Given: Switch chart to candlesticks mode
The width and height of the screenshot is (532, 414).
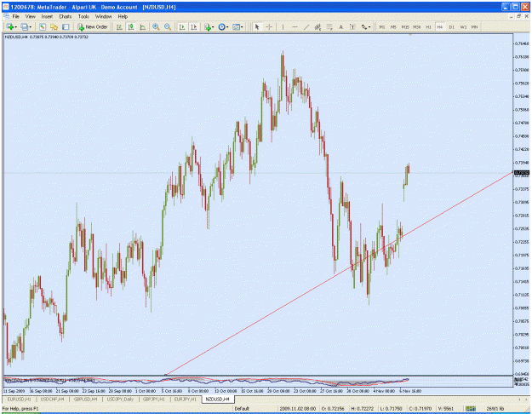Looking at the screenshot, I should pos(131,26).
